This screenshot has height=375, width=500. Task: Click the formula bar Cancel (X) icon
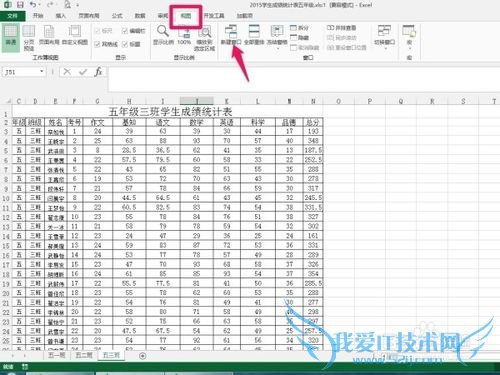tap(67, 72)
